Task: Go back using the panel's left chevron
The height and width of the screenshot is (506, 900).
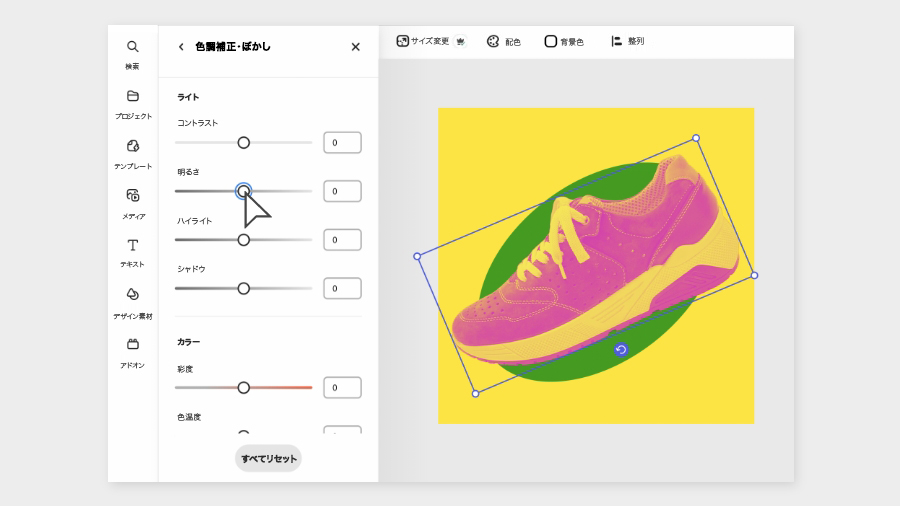Action: coord(181,47)
